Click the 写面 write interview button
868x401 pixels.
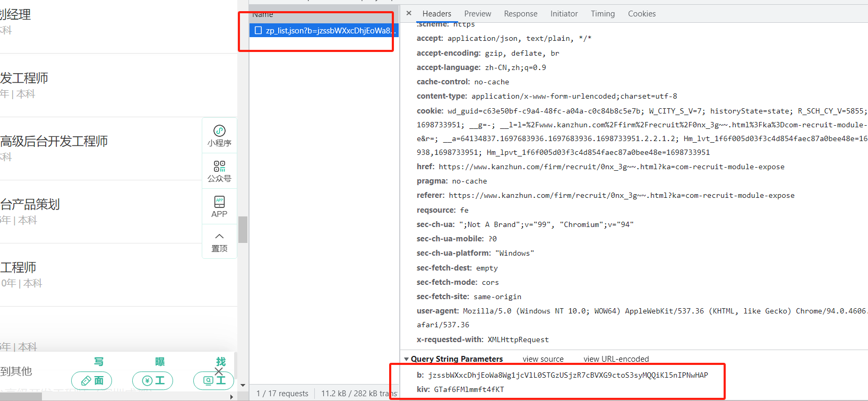(92, 381)
